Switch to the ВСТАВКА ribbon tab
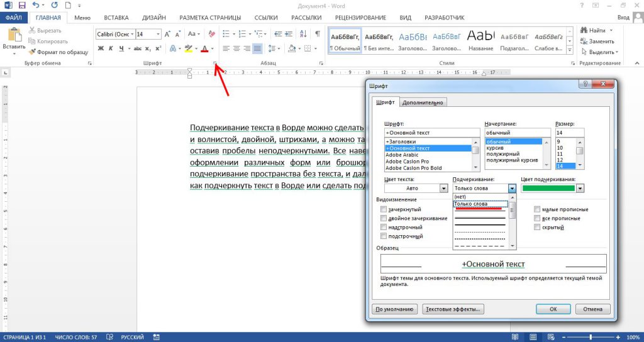The height and width of the screenshot is (342, 644). coord(116,18)
